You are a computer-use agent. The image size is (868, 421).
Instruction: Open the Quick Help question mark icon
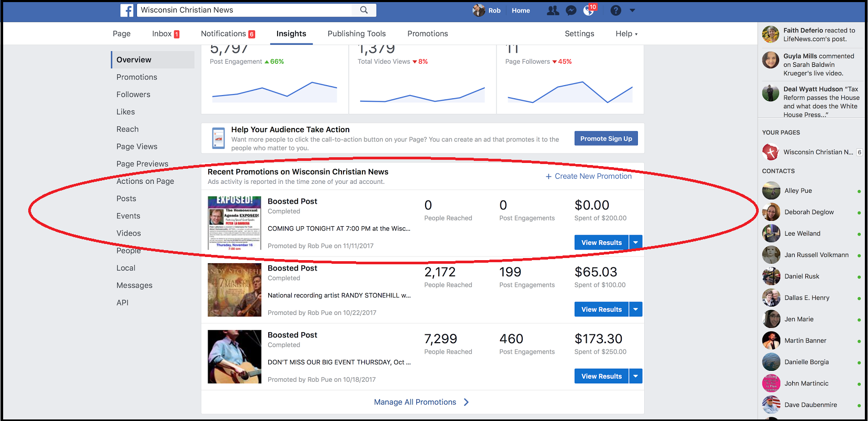(616, 10)
